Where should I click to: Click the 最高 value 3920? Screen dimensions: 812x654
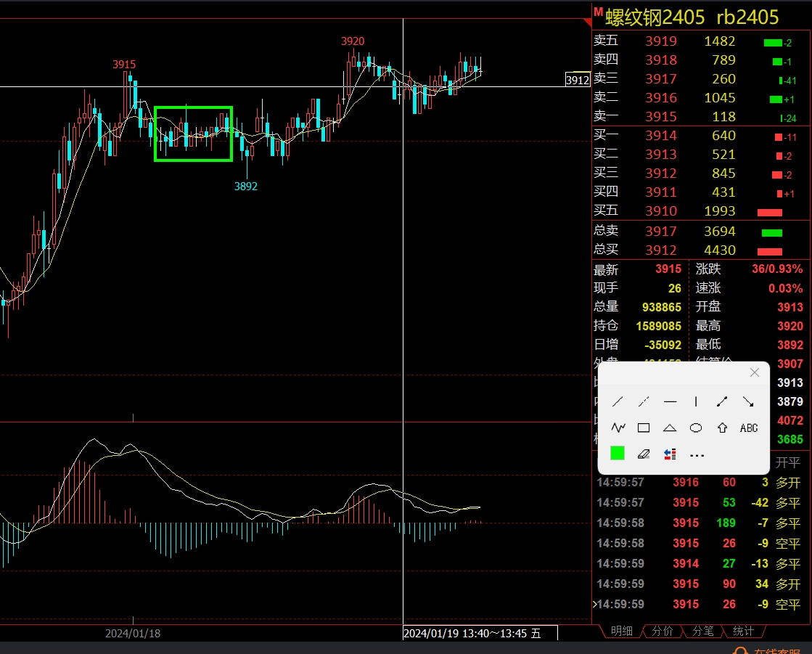790,326
